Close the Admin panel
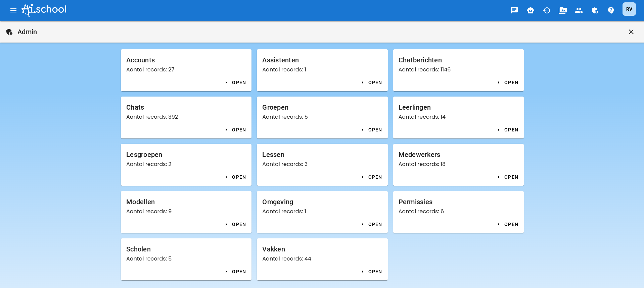The width and height of the screenshot is (644, 288). click(631, 32)
